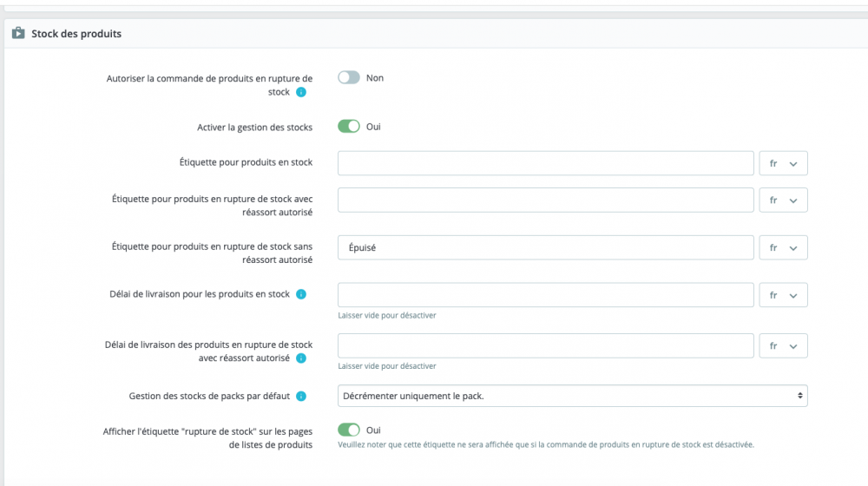The image size is (868, 486).
Task: Click info icon next to 'Délai de livraison pour les produits en stock'
Action: (301, 294)
